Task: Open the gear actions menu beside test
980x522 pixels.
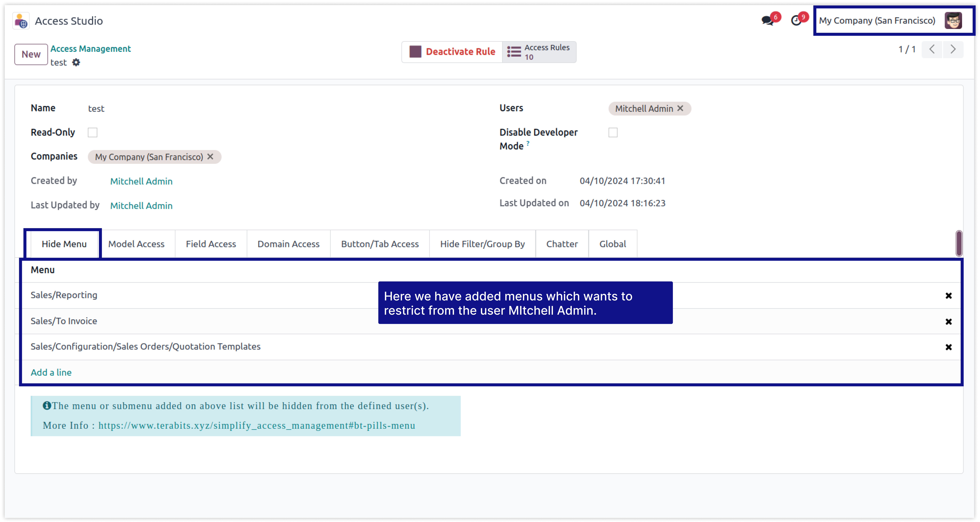Action: coord(76,62)
